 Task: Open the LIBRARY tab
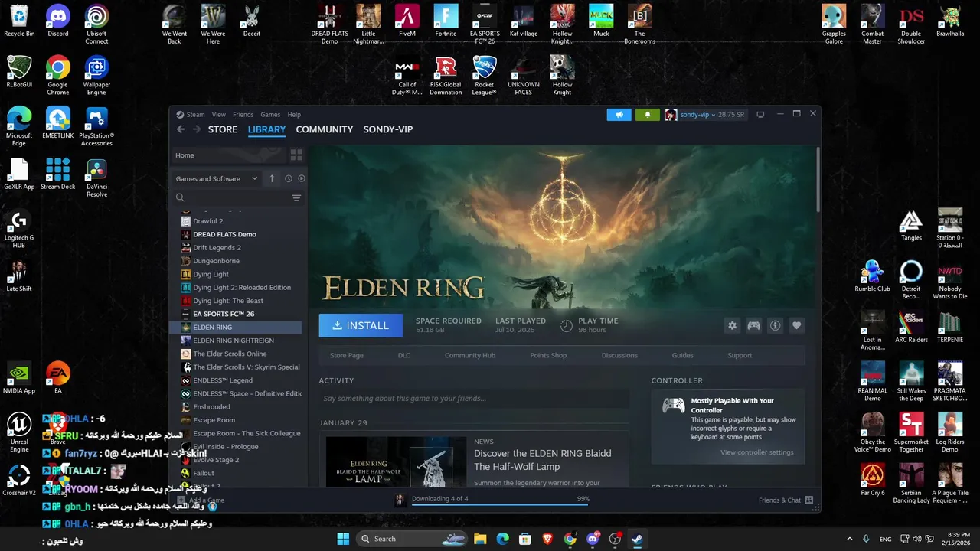pos(266,129)
